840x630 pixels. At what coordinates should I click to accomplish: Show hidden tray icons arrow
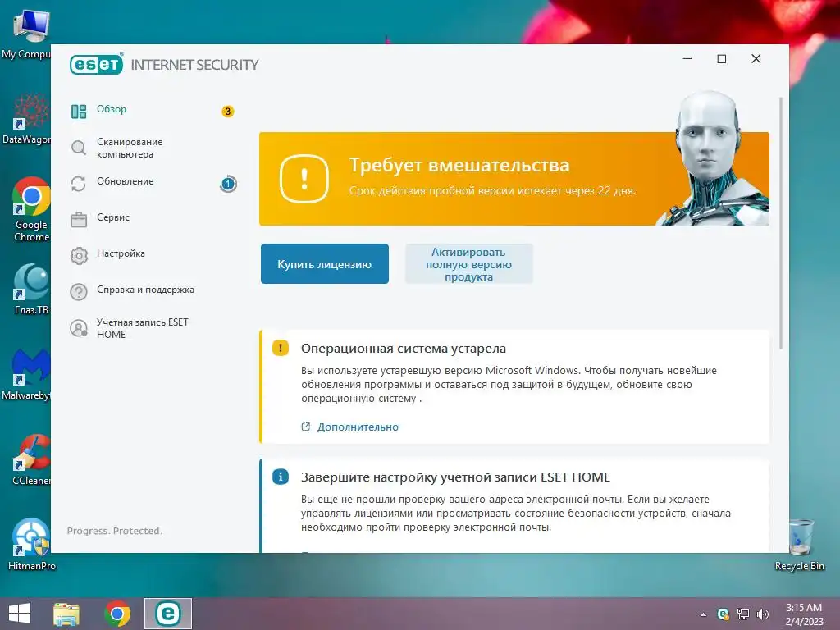pos(703,614)
